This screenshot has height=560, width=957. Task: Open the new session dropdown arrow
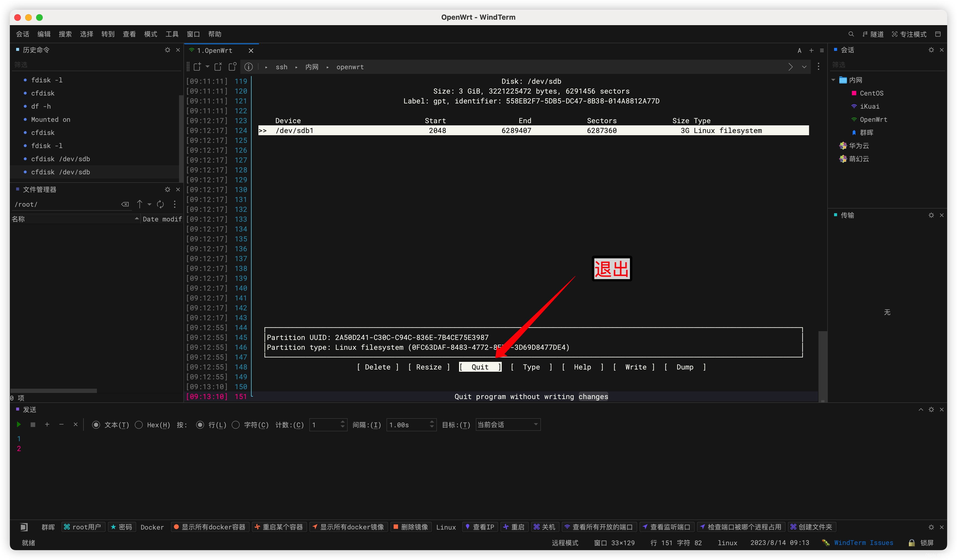207,67
